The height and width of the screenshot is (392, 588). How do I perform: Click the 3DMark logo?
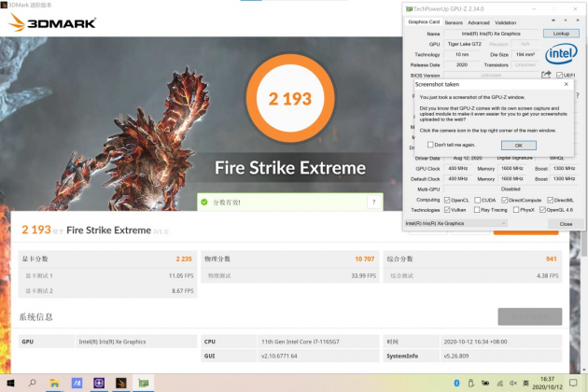51,22
